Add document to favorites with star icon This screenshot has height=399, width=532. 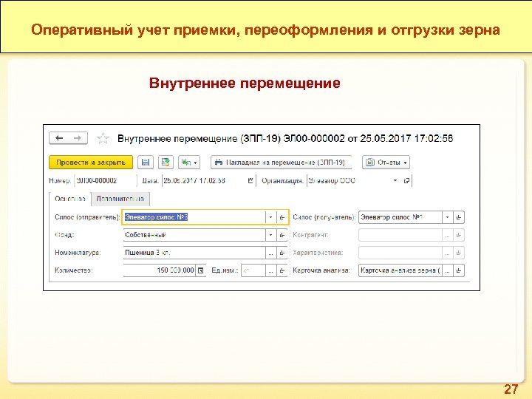[x=103, y=138]
